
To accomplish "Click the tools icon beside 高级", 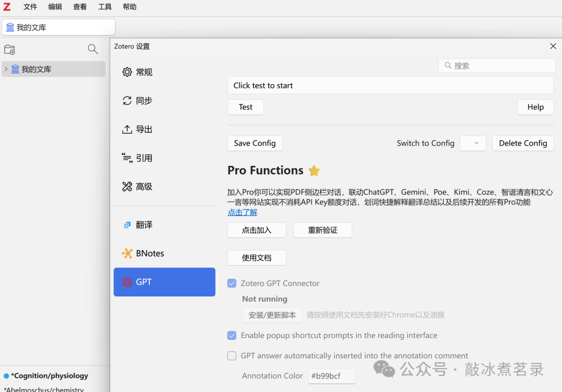I will pyautogui.click(x=127, y=187).
